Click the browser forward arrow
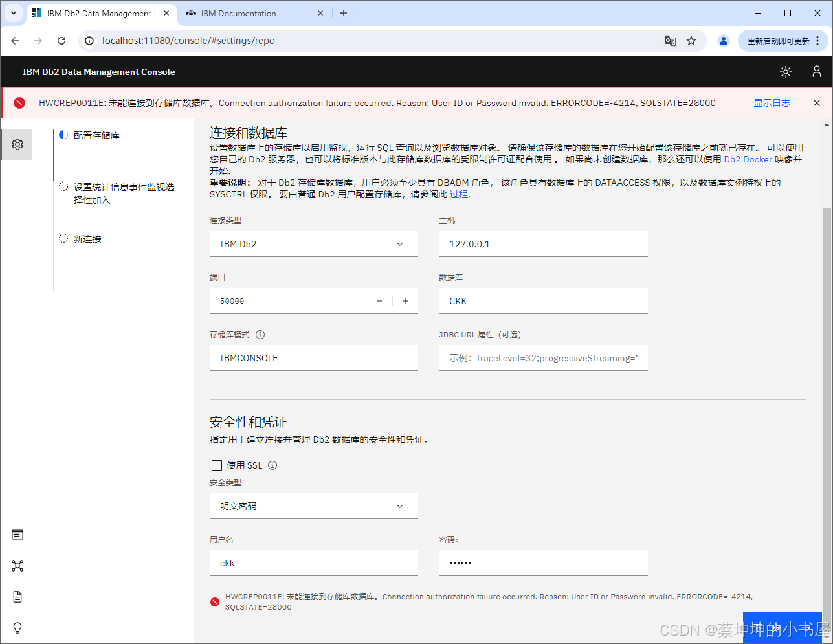 [38, 41]
